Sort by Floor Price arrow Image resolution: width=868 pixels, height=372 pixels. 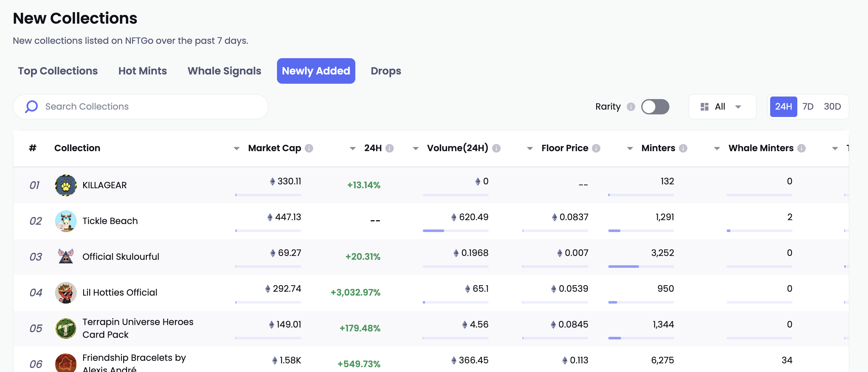click(x=530, y=149)
